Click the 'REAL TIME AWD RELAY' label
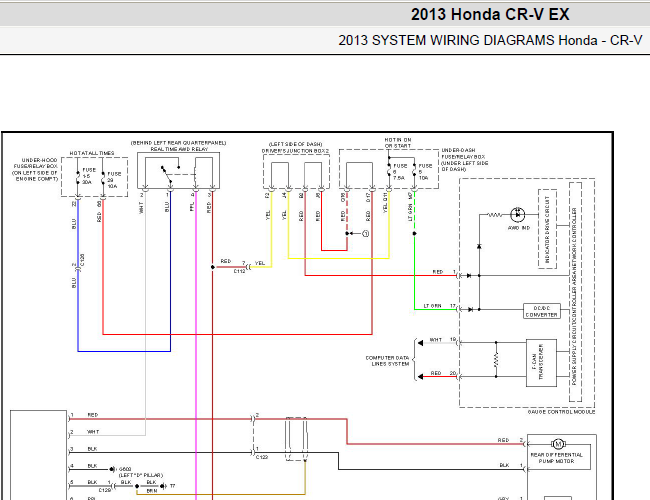Image resolution: width=650 pixels, height=500 pixels. click(179, 149)
